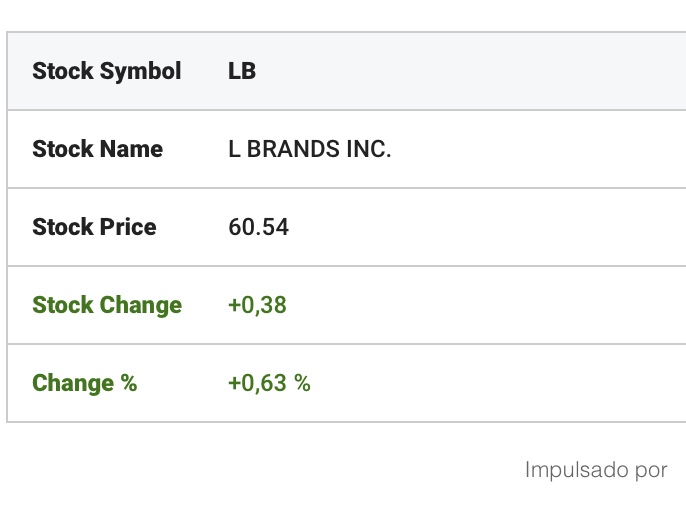686x513 pixels.
Task: Select the "L BRANDS INC." company name
Action: [310, 149]
